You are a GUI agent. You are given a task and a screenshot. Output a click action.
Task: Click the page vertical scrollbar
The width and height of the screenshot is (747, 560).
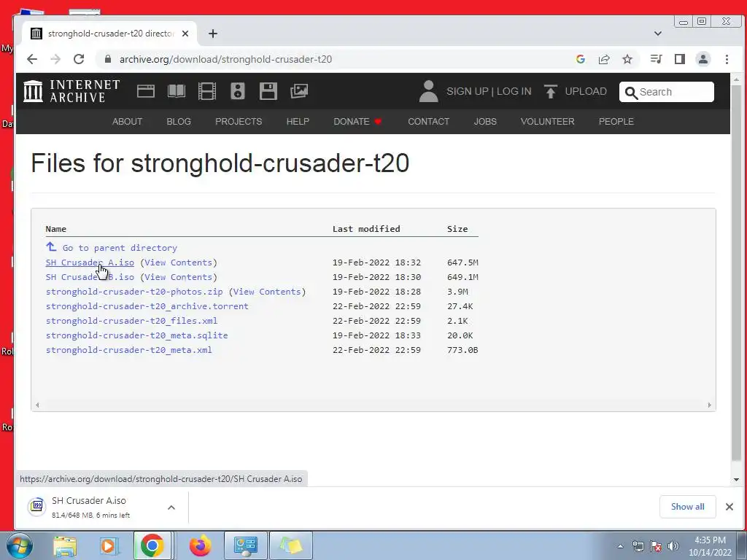(736, 274)
